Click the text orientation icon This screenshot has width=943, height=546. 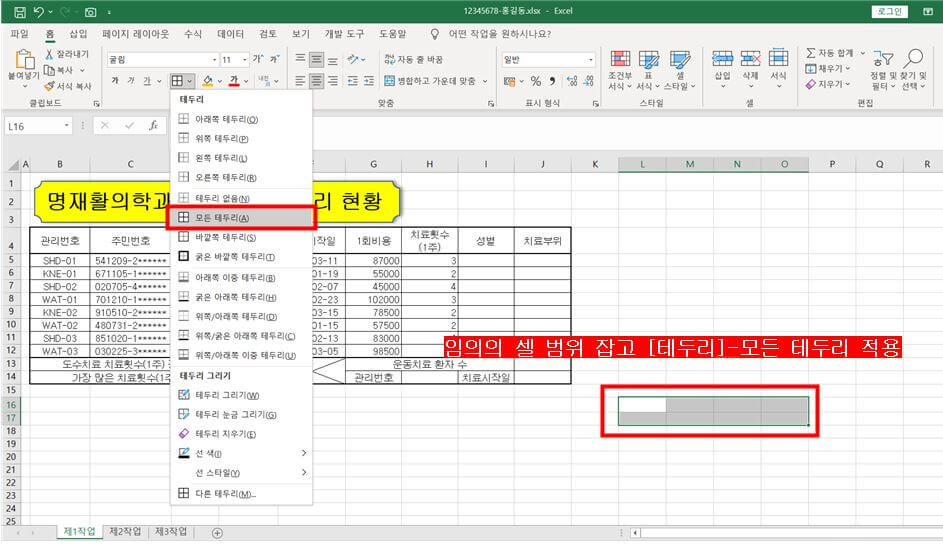pos(353,59)
